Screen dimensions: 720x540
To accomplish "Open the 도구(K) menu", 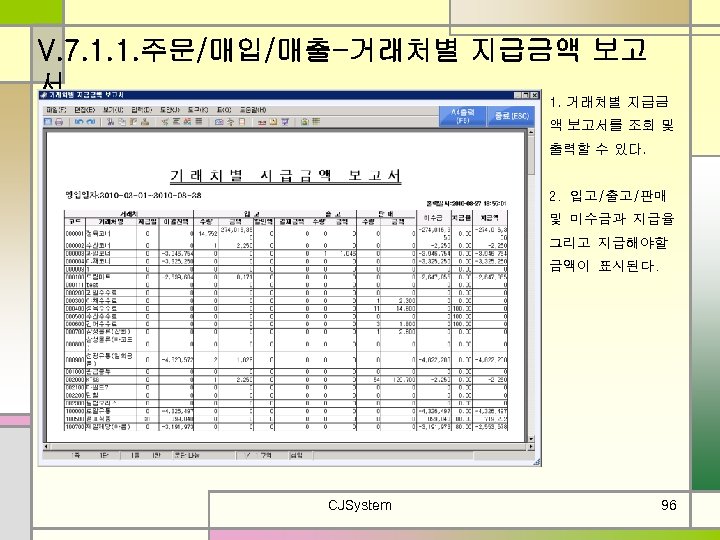I will click(197, 110).
